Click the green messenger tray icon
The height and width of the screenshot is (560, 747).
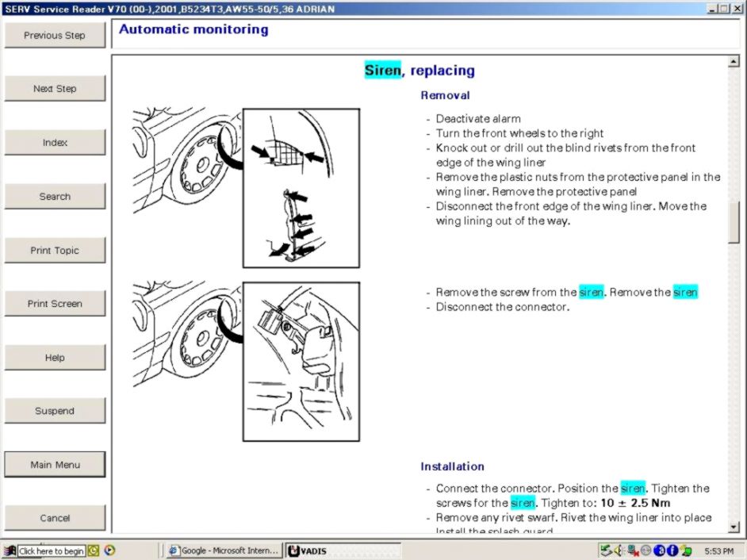[686, 551]
